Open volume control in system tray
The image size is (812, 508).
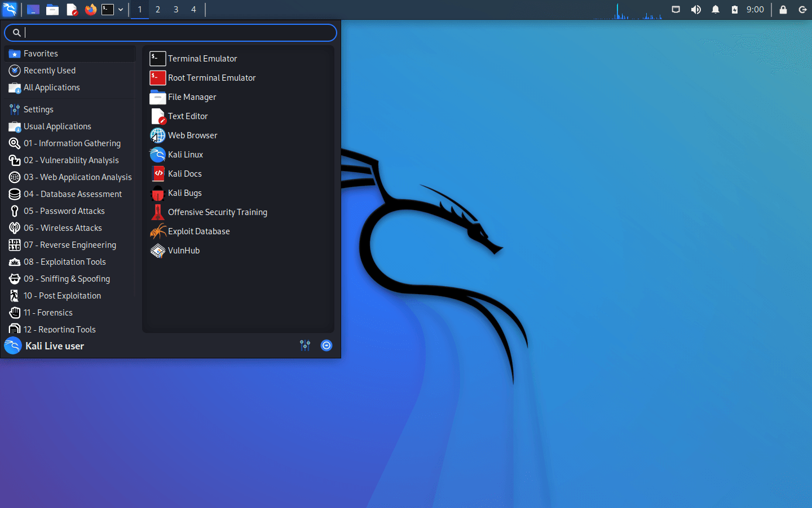pos(696,10)
